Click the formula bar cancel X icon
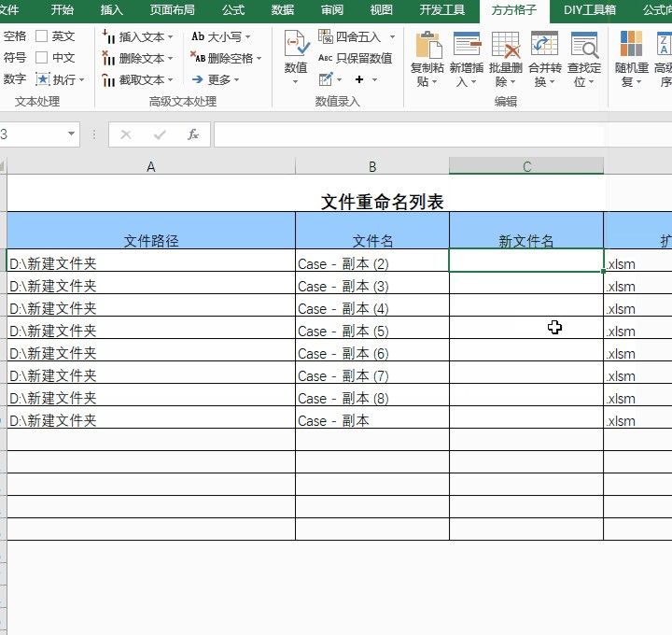Viewport: 672px width, 635px height. [126, 134]
